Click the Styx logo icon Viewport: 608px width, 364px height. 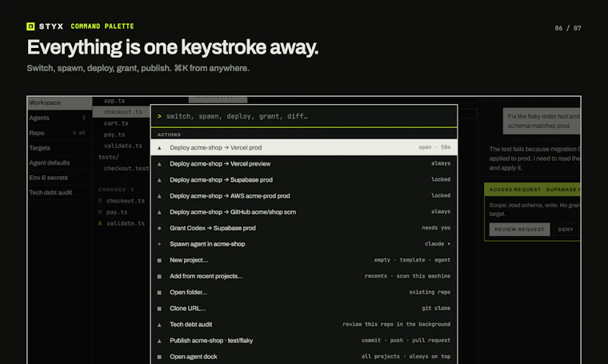pos(30,26)
